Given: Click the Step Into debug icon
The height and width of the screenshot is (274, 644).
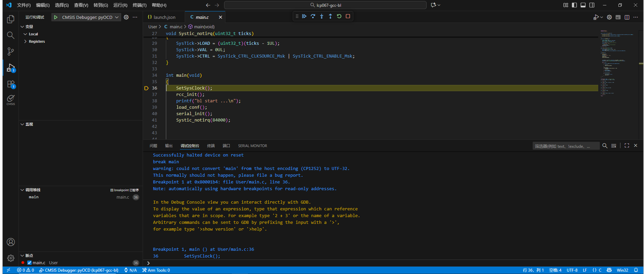Looking at the screenshot, I should coord(322,16).
